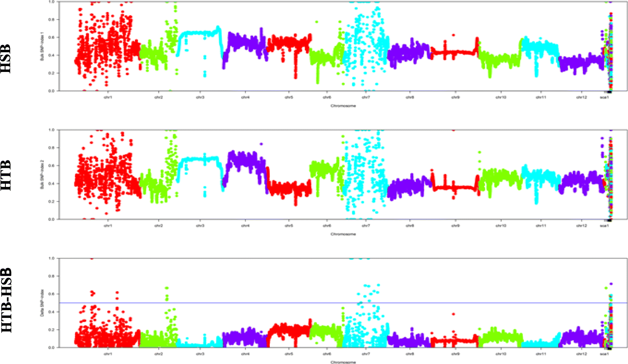The width and height of the screenshot is (628, 364).
Task: Click sca1 label under the HSB plot
Action: pos(604,97)
